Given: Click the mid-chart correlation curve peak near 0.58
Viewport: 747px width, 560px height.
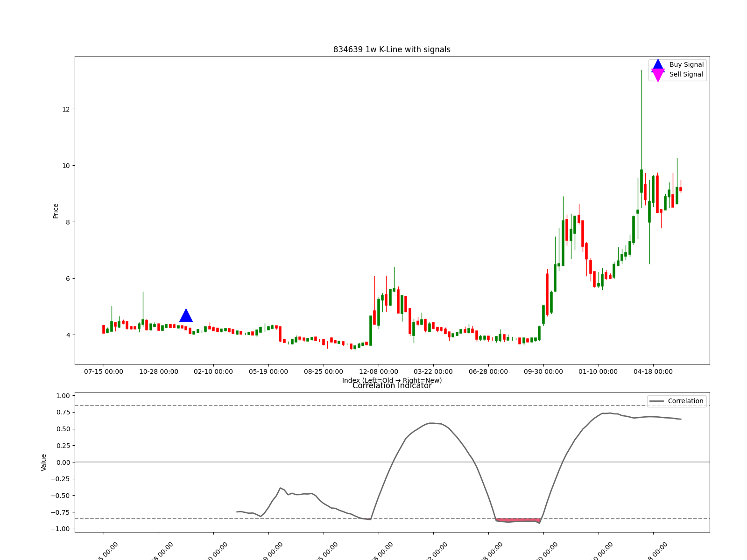Looking at the screenshot, I should (x=432, y=423).
